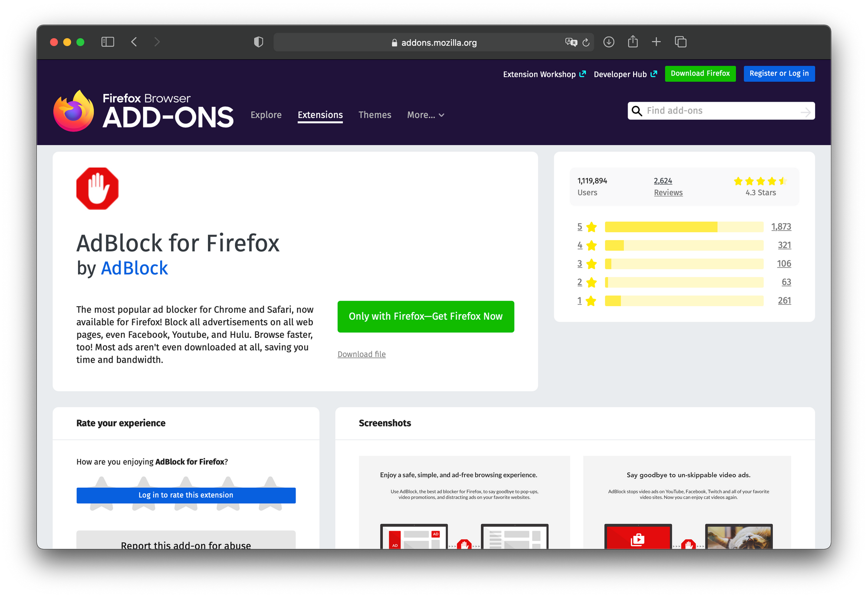Viewport: 868px width, 598px height.
Task: Click the 'Register or Log in' button
Action: pyautogui.click(x=779, y=73)
